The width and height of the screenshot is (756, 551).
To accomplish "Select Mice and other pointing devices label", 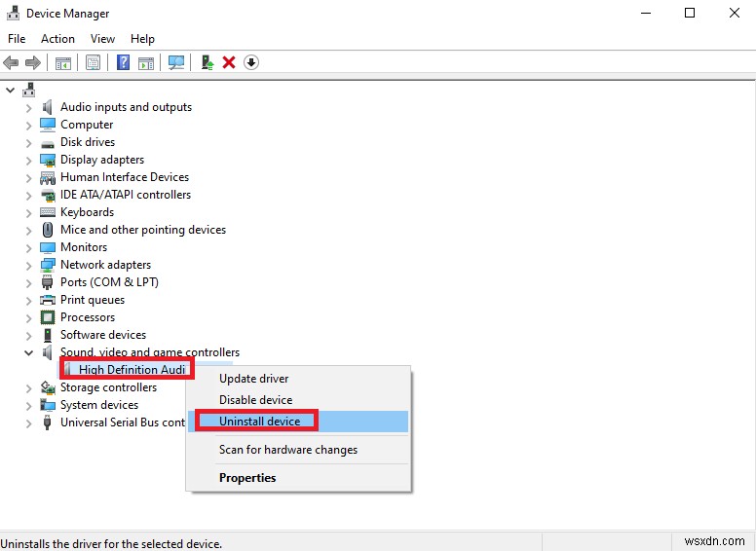I will (x=143, y=230).
